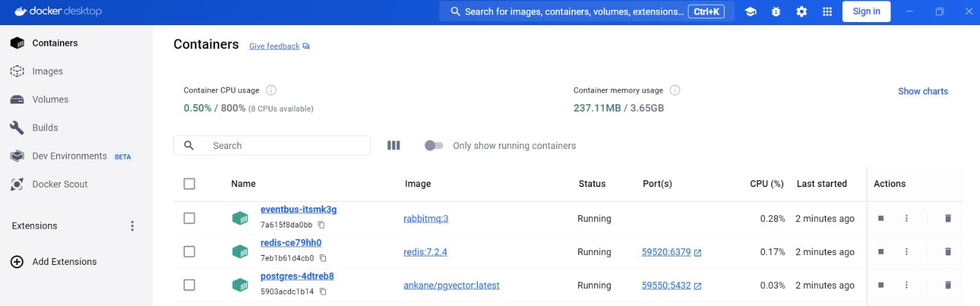Click the Ctrl+K shortcut badge

pyautogui.click(x=706, y=12)
